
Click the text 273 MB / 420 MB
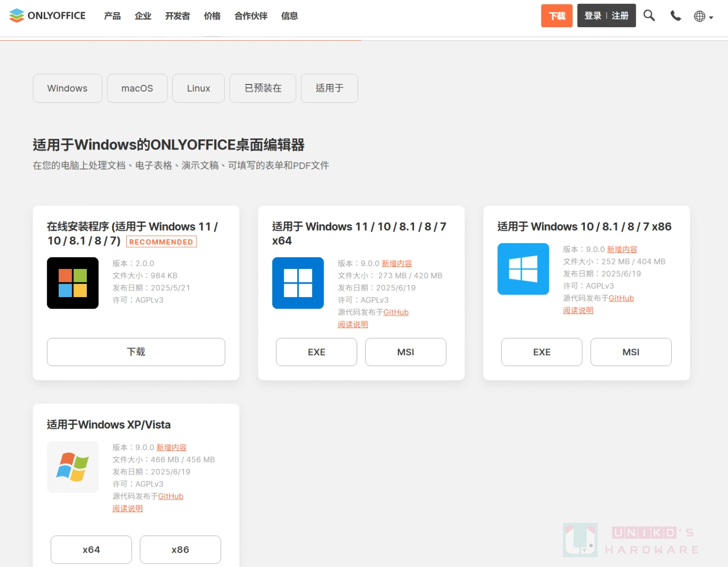410,276
